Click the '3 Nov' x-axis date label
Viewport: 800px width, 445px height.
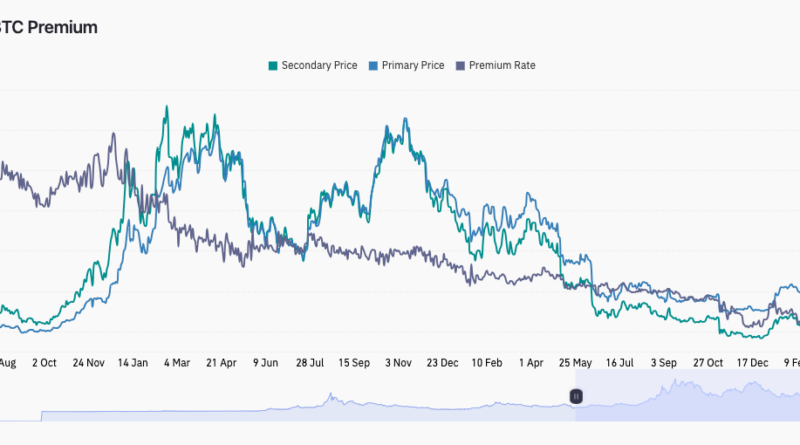click(x=398, y=363)
